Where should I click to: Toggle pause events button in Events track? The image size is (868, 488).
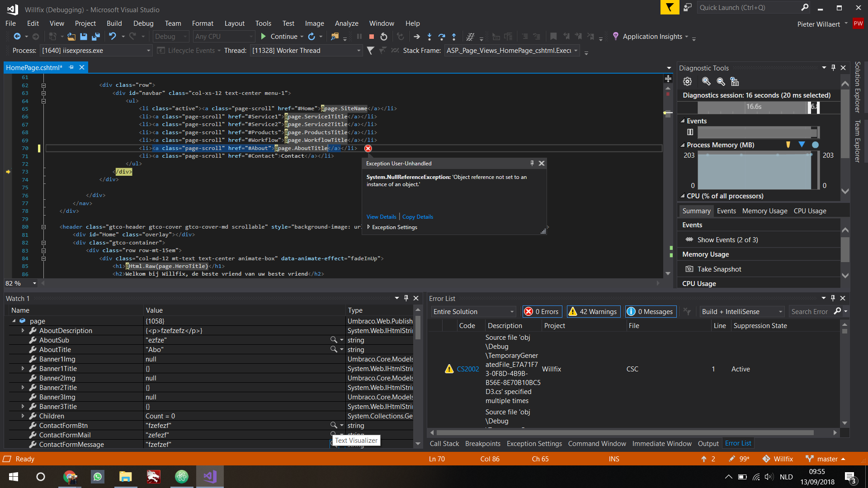(x=690, y=132)
